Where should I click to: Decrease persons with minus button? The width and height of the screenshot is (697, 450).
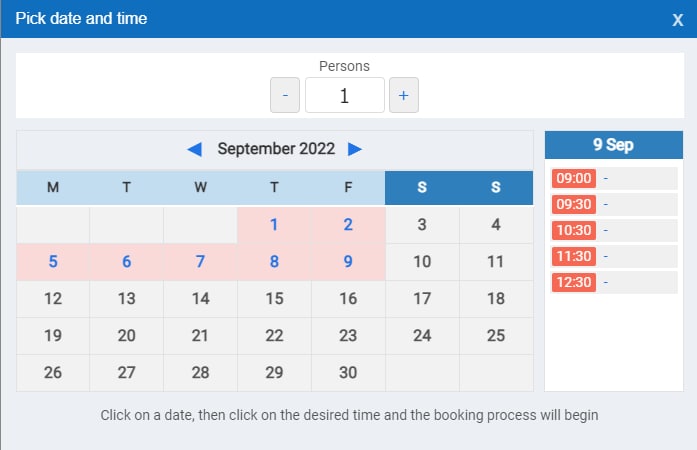[285, 95]
